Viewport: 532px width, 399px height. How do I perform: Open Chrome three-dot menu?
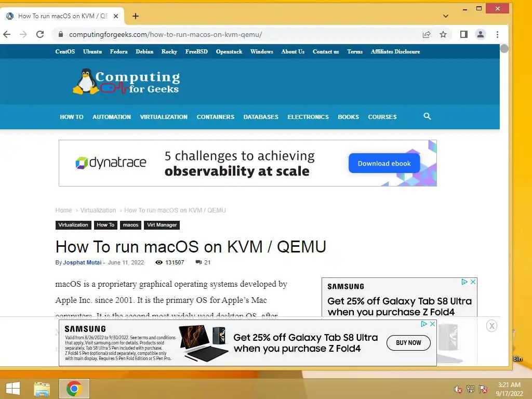[x=497, y=34]
